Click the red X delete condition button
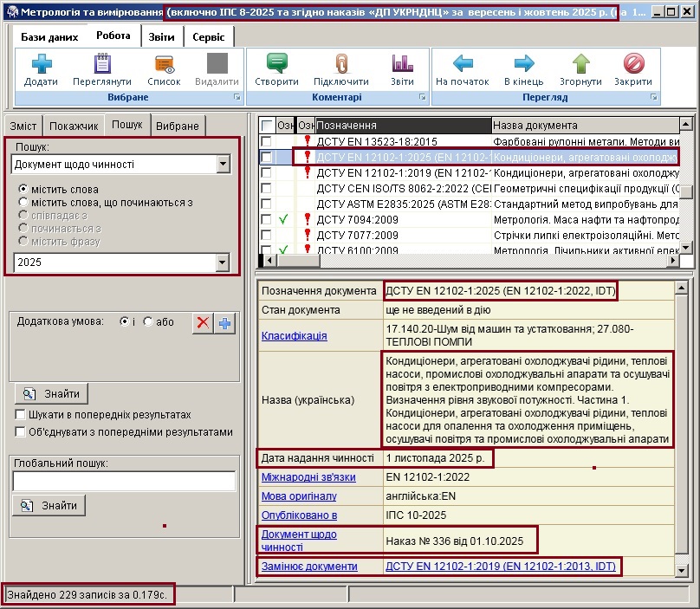This screenshot has width=700, height=609. (x=203, y=323)
